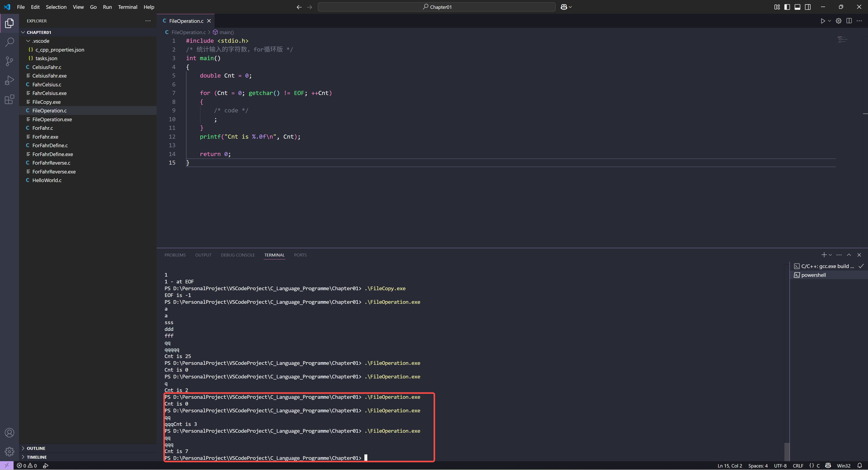Open Run and Debug view
868x470 pixels.
(9, 80)
